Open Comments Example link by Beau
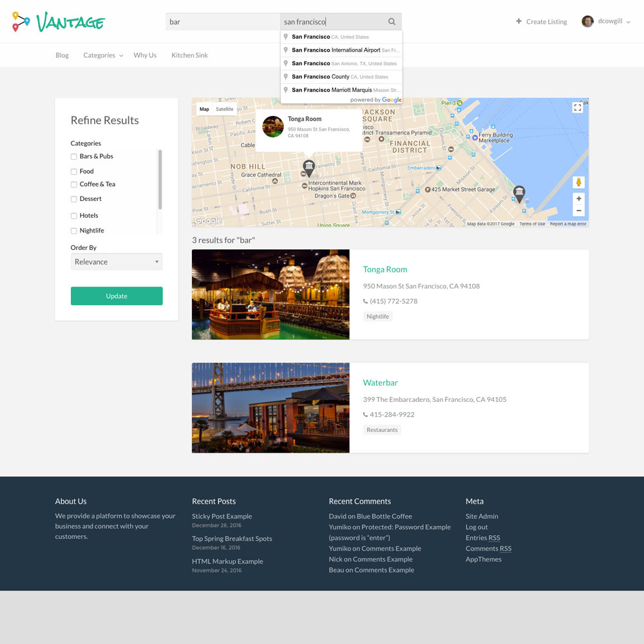 click(384, 570)
